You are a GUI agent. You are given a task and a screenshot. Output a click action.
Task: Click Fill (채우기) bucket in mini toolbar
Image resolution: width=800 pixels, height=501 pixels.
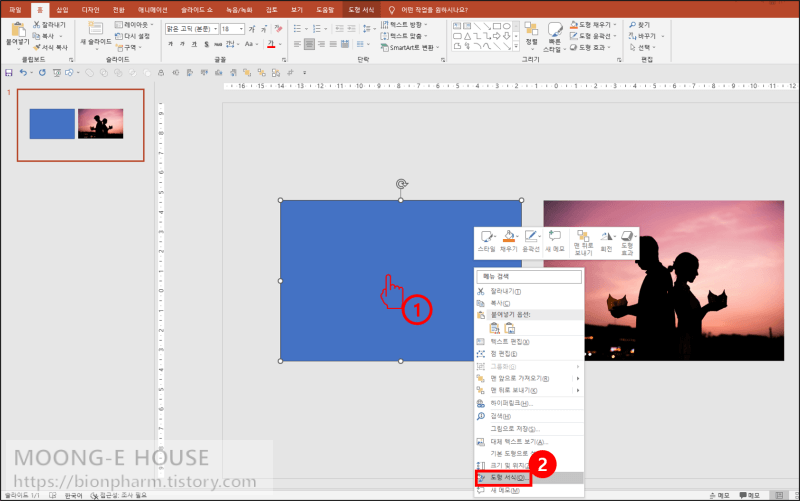click(x=508, y=241)
